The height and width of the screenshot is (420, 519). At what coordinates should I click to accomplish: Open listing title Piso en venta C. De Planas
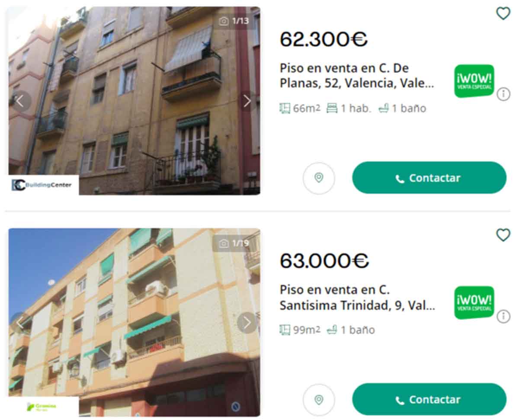coord(357,76)
